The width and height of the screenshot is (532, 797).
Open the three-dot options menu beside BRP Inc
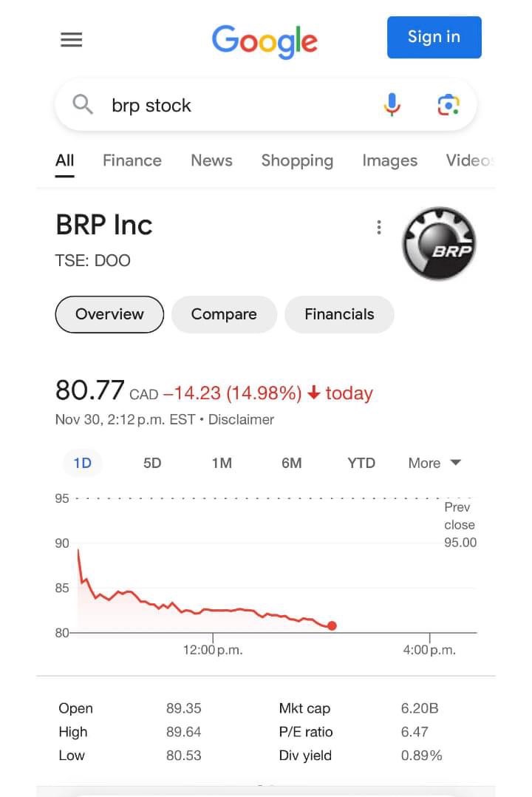point(379,227)
